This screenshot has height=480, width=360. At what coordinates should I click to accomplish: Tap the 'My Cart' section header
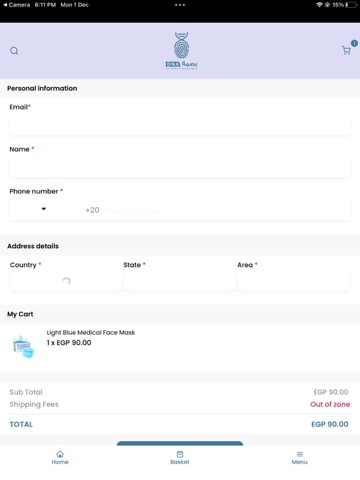[20, 314]
